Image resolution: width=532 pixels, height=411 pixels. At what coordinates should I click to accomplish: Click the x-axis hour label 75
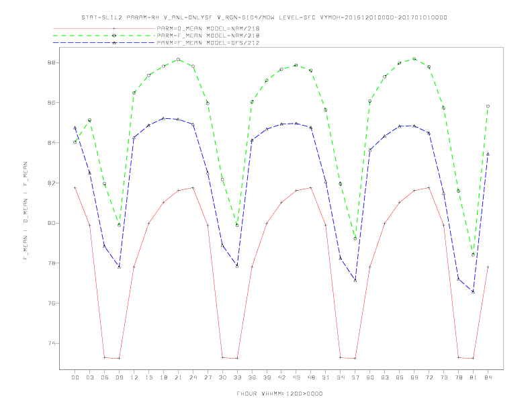click(444, 377)
